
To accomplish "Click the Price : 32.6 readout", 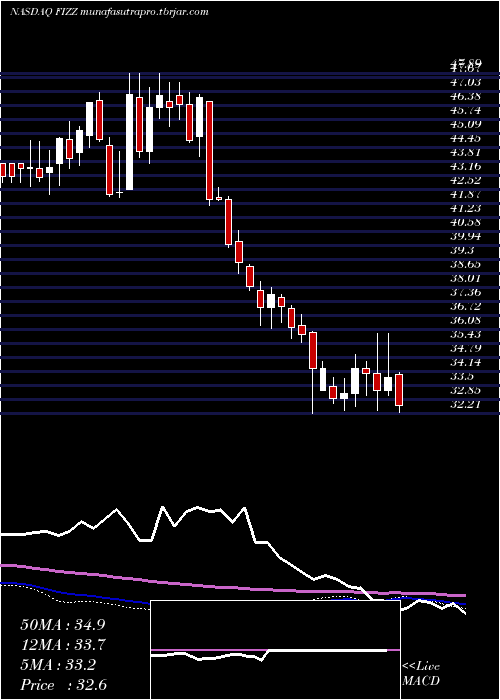I will coord(63,685).
